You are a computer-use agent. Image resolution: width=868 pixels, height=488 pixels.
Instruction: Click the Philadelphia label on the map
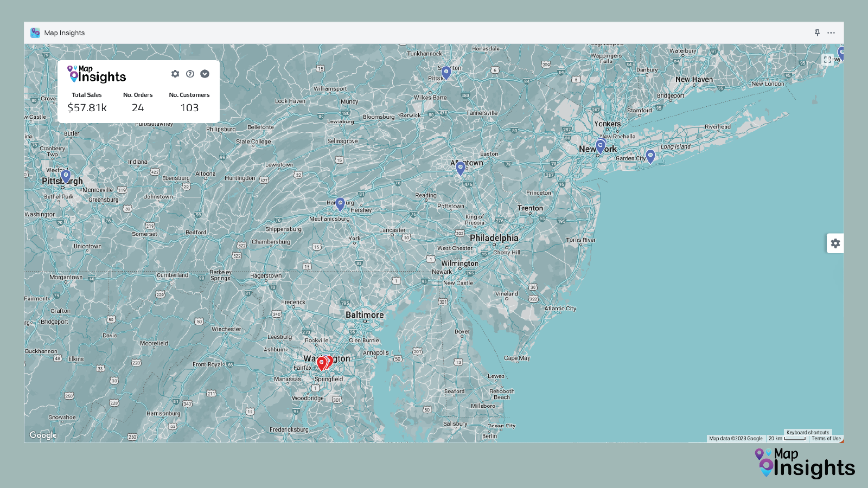pos(494,238)
